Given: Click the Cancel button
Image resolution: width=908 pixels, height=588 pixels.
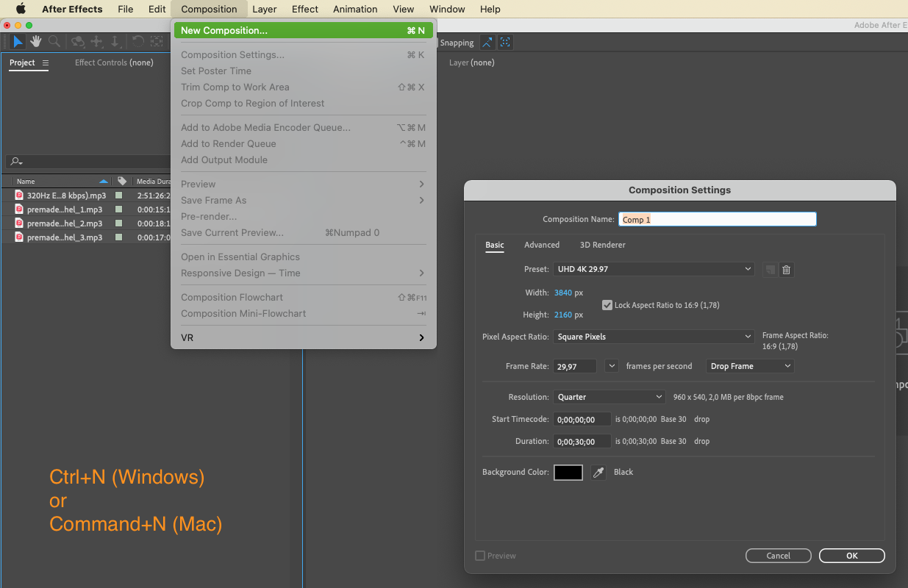Looking at the screenshot, I should tap(779, 556).
